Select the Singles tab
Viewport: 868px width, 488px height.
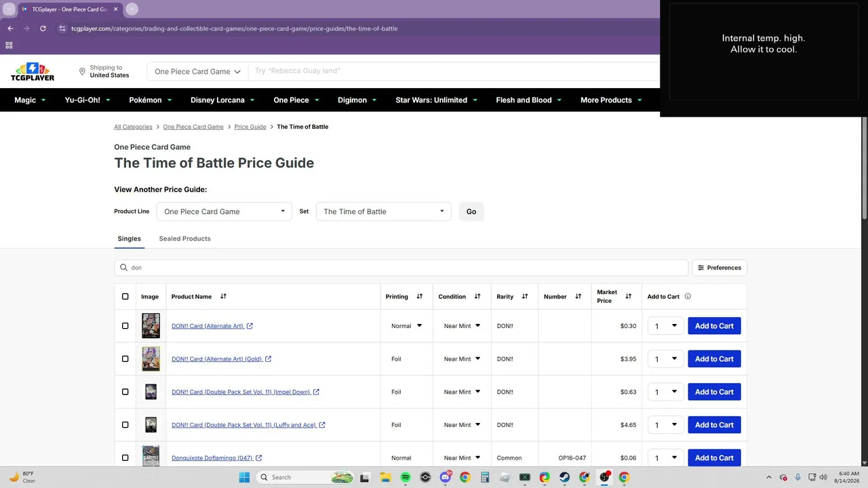(130, 239)
